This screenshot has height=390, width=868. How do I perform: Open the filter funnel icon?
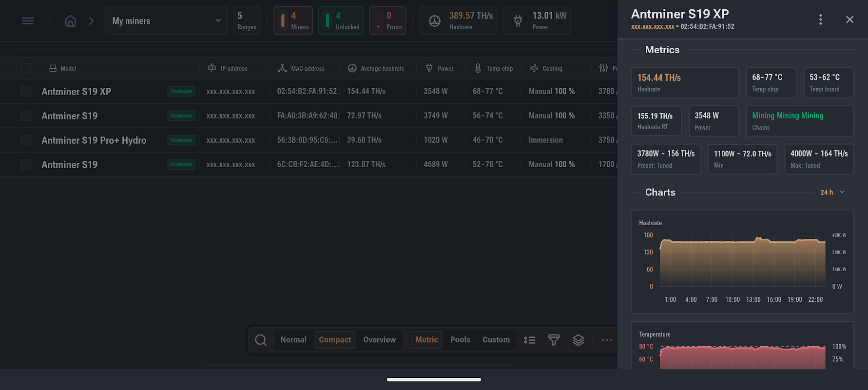(554, 340)
